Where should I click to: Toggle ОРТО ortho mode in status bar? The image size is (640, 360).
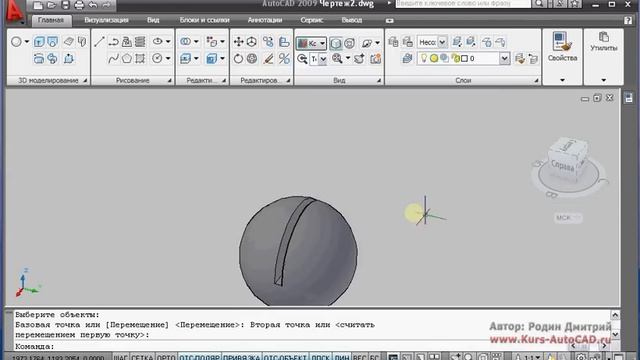click(x=166, y=357)
